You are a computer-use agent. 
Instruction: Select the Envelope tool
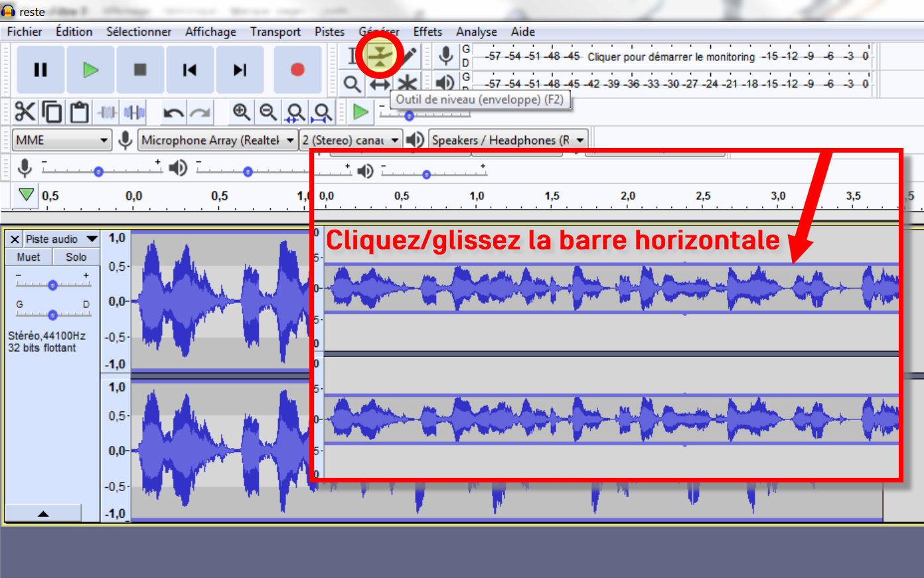tap(378, 56)
